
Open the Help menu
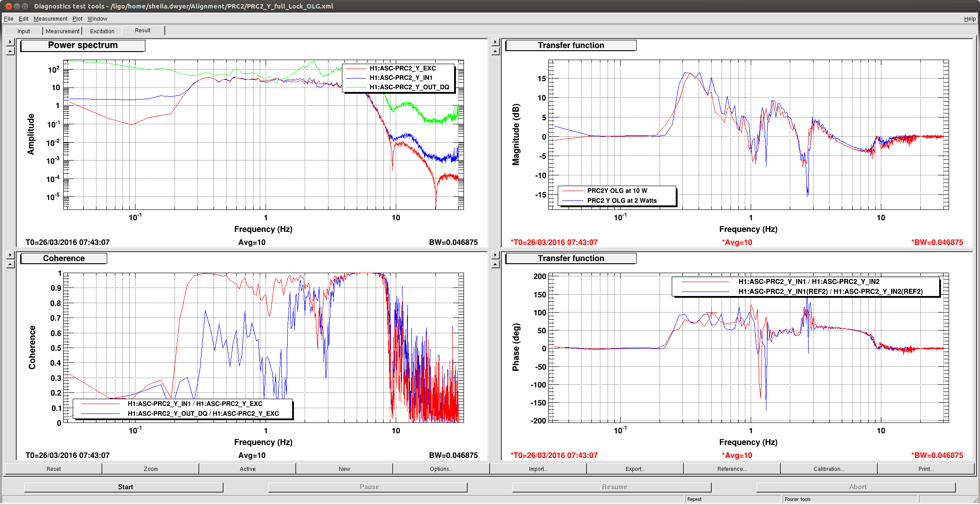pyautogui.click(x=970, y=18)
